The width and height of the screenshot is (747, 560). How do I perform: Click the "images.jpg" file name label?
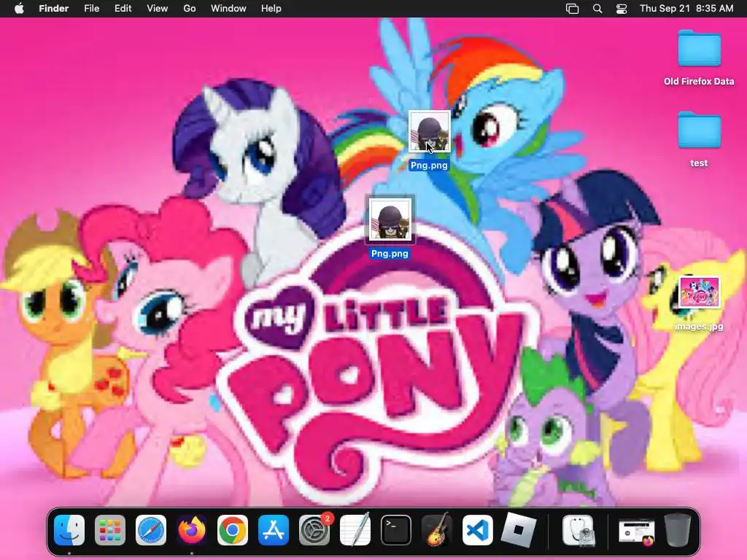[x=699, y=327]
